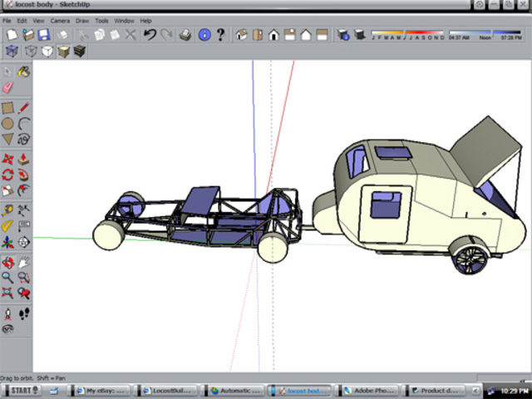Screen dimensions: 532x399
Task: Create a new file from toolbar
Action: 12,35
